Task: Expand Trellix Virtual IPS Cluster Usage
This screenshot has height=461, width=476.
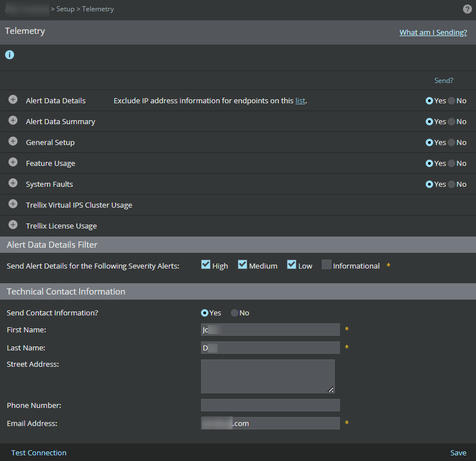Action: coord(13,204)
